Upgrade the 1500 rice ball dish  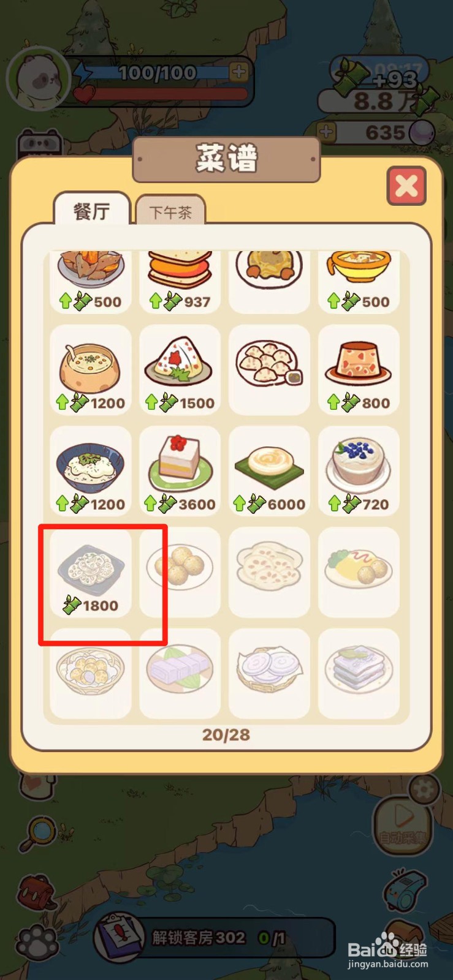coord(180,370)
